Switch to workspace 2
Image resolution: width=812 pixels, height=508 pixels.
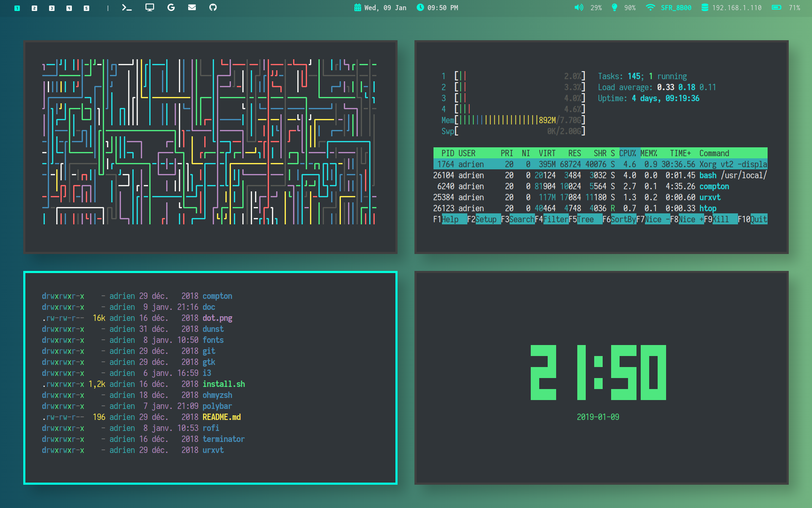(x=34, y=8)
